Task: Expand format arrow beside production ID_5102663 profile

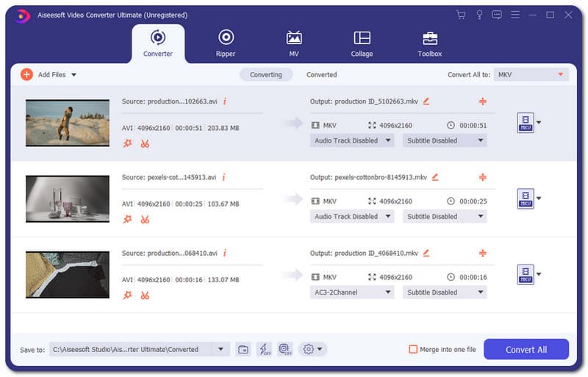Action: [539, 122]
